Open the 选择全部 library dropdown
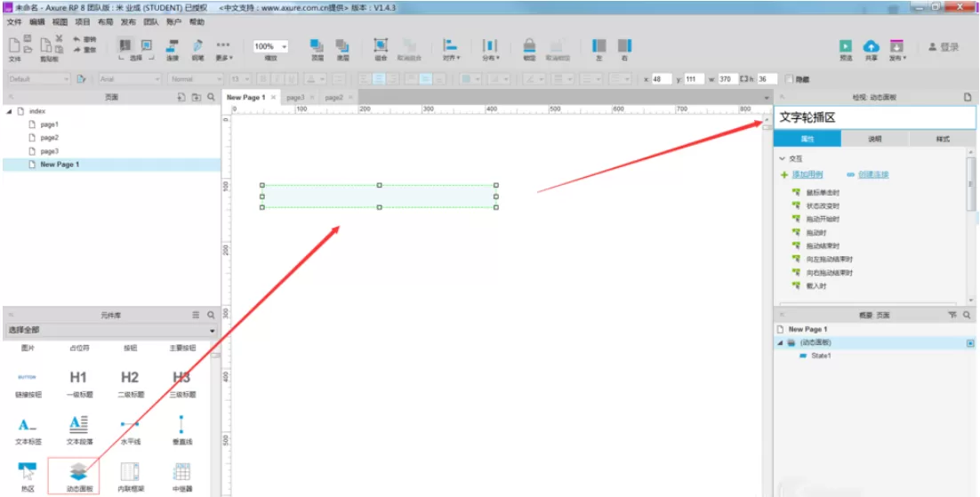Image resolution: width=980 pixels, height=497 pixels. tap(111, 330)
